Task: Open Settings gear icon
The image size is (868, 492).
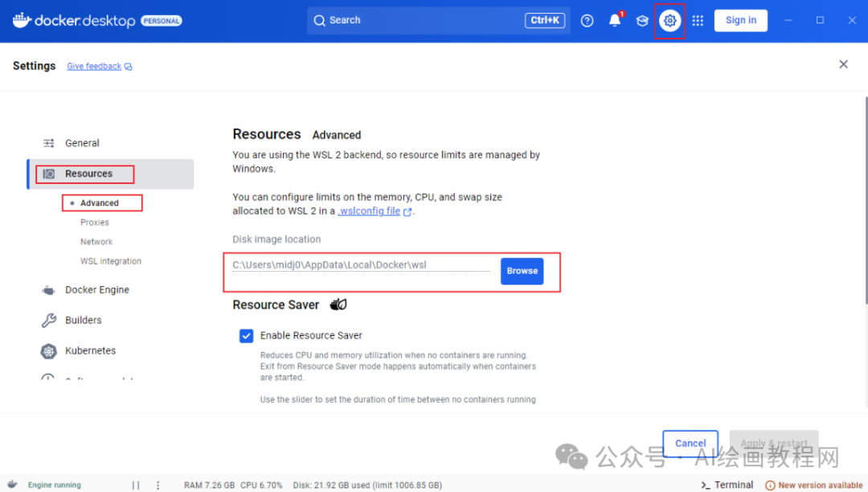Action: 669,20
